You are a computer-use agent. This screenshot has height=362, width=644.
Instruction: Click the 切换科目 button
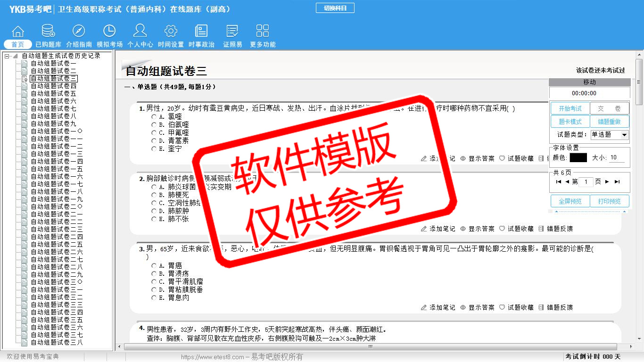335,8
